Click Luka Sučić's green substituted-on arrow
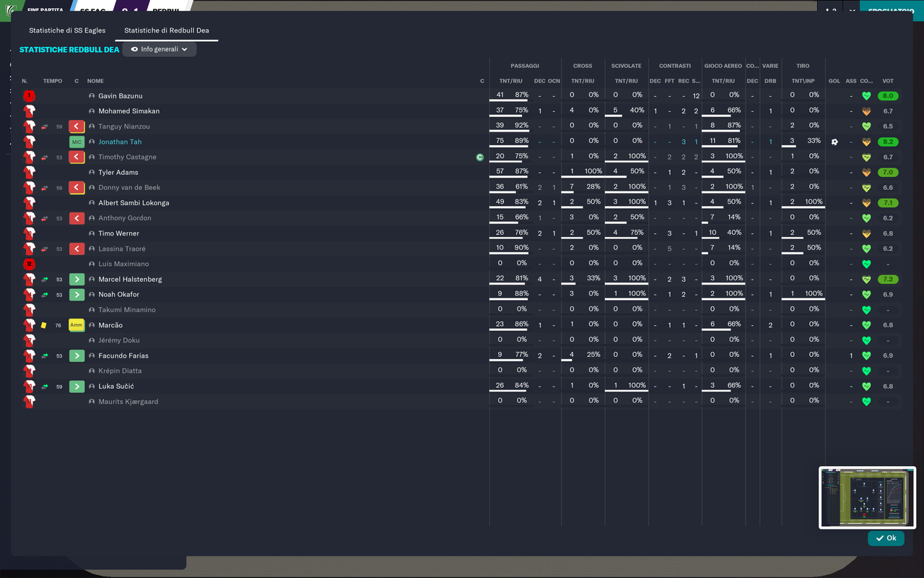This screenshot has width=924, height=578. (x=77, y=387)
